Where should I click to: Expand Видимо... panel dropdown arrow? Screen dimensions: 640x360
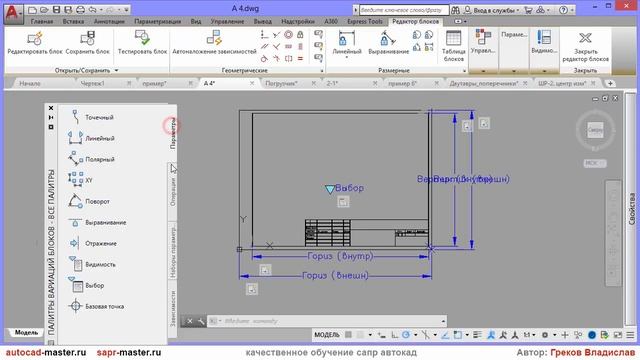[544, 71]
